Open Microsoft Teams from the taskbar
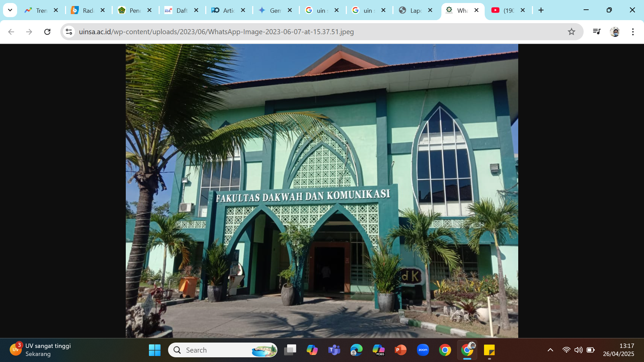The height and width of the screenshot is (362, 644). point(334,350)
